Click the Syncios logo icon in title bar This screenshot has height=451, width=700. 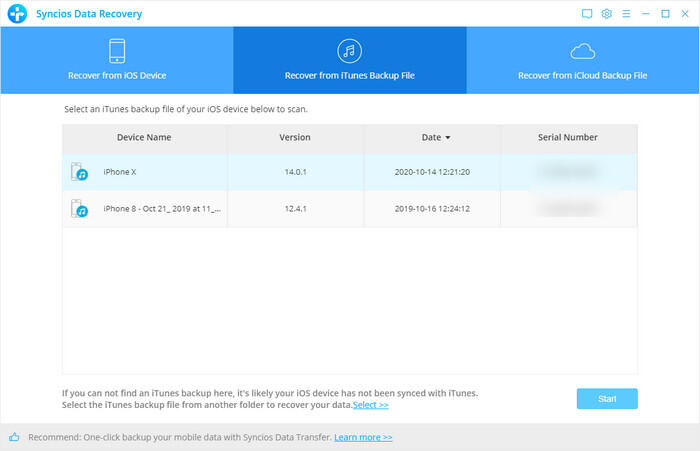coord(17,14)
